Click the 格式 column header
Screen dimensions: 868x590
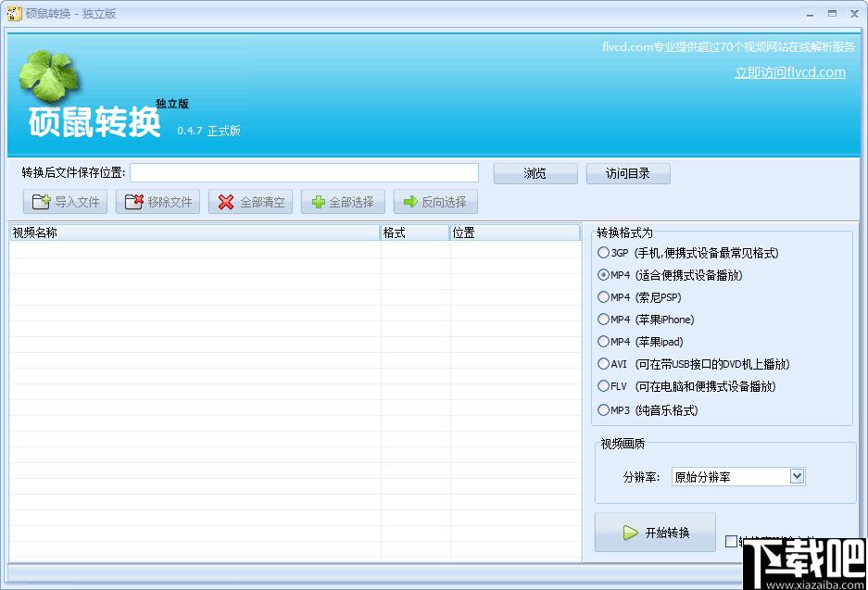click(415, 233)
